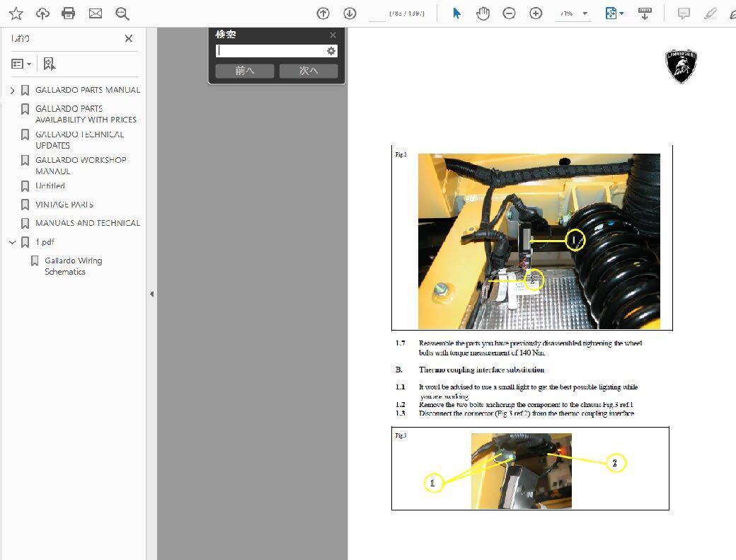736x560 pixels.
Task: Open GALLARDO PARTS MANUAL bookmark
Action: tap(88, 90)
